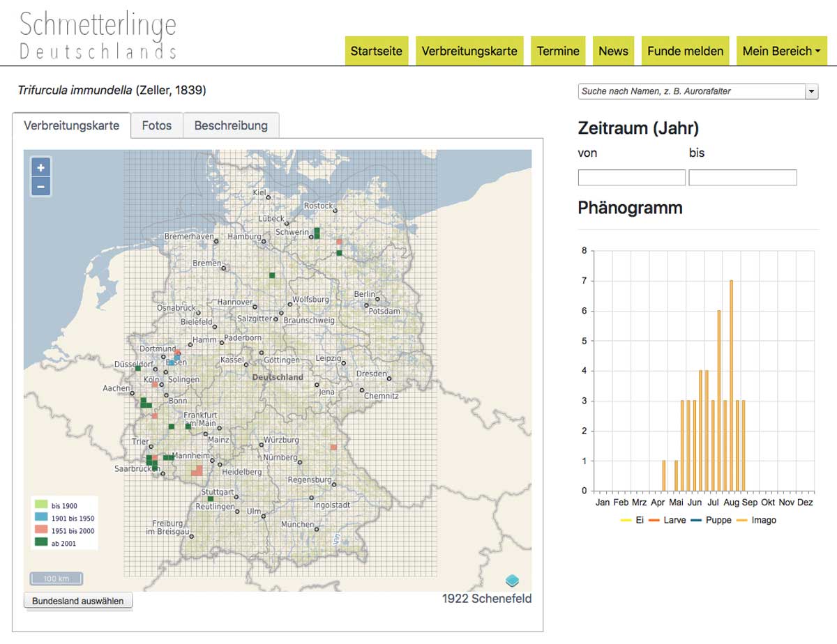Zoom in on the distribution map
837x644 pixels.
click(40, 167)
